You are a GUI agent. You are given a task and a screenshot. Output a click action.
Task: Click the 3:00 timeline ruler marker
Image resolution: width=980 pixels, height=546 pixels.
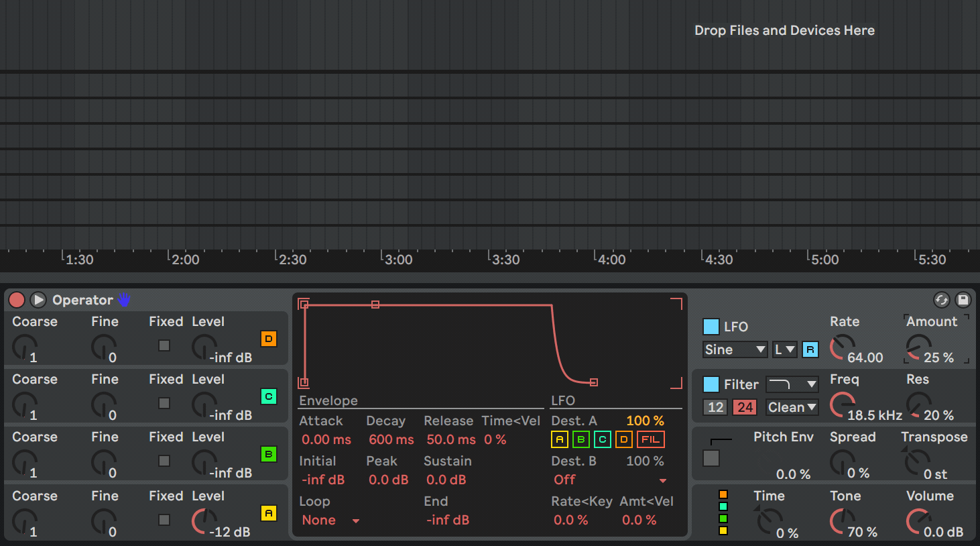click(398, 260)
